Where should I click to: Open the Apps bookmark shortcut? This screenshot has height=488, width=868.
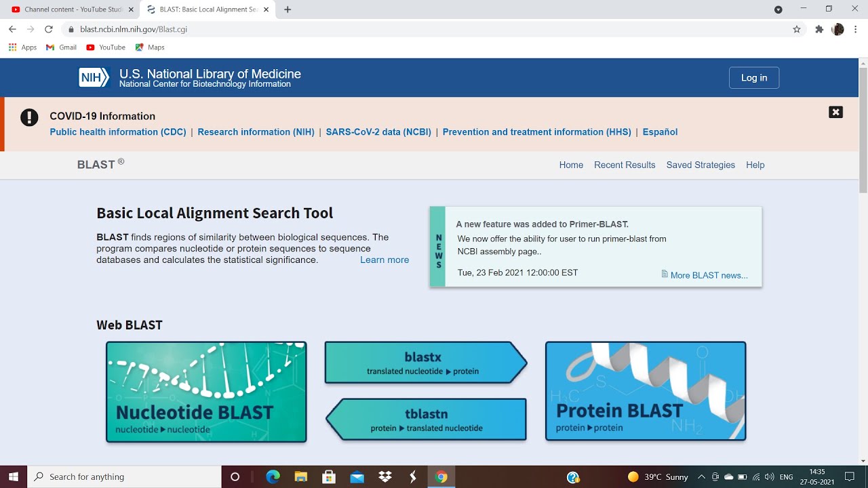pyautogui.click(x=22, y=47)
